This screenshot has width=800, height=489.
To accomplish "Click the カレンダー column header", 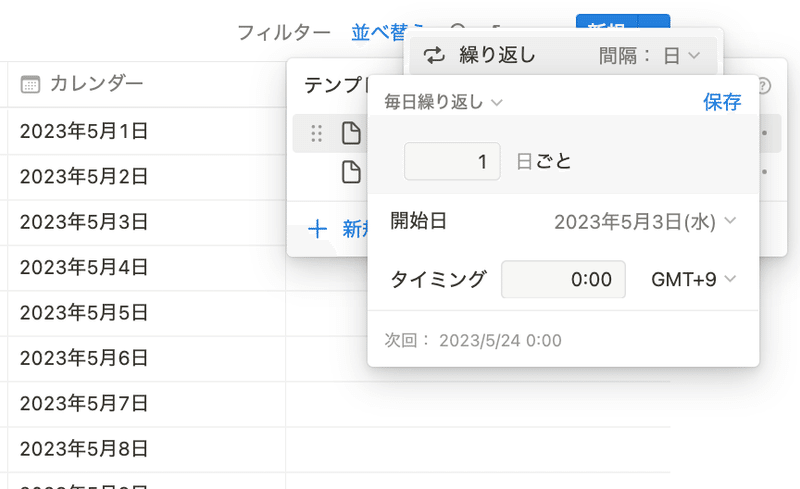I will click(x=146, y=84).
